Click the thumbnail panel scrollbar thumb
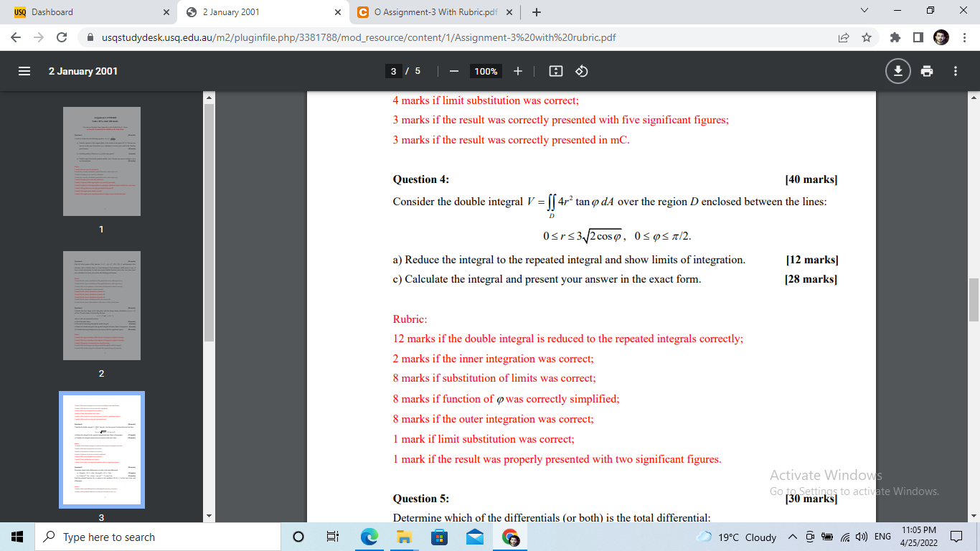This screenshot has width=980, height=551. tap(209, 222)
